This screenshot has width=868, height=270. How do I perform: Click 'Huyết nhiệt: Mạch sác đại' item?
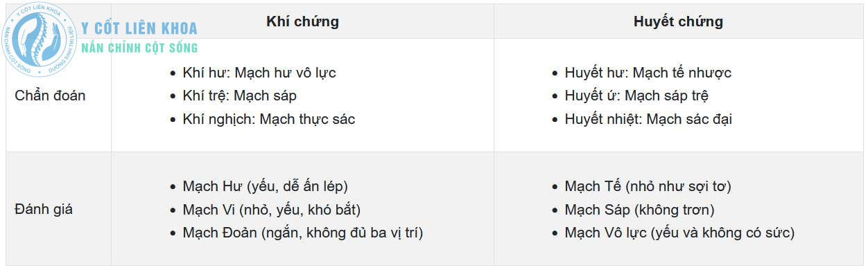click(x=648, y=119)
